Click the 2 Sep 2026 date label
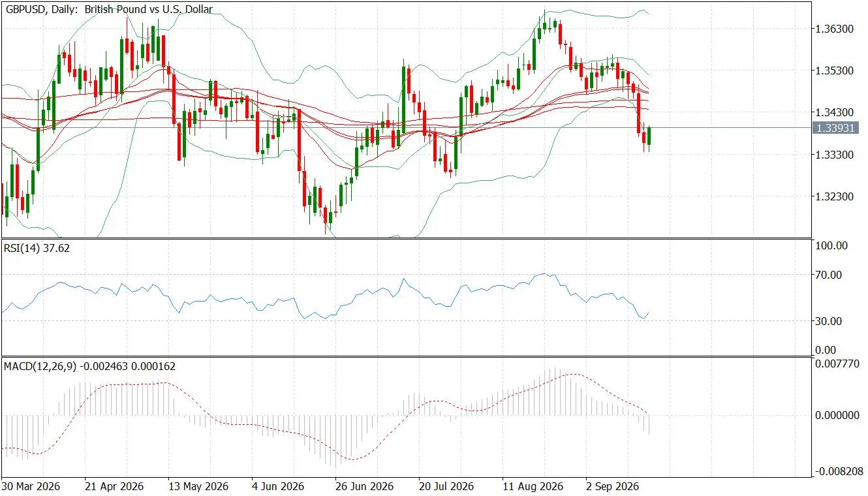The image size is (868, 496). 613,487
